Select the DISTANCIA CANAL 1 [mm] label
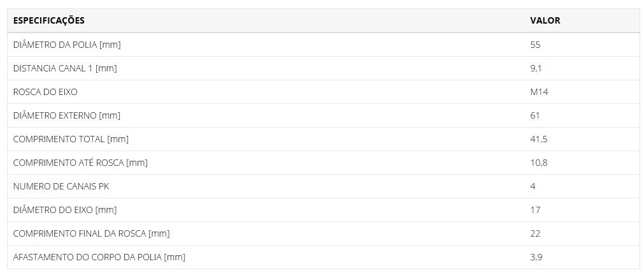Image resolution: width=644 pixels, height=273 pixels. tap(65, 68)
